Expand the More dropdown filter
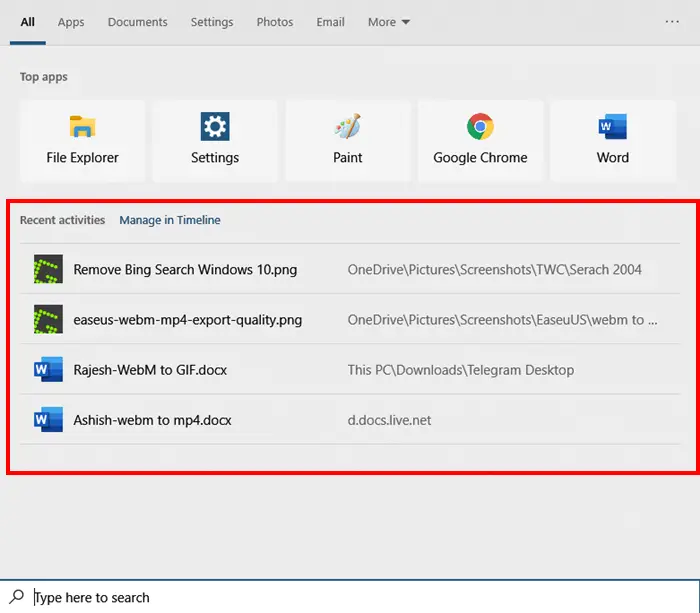Screen dimensions: 700x613 click(389, 22)
